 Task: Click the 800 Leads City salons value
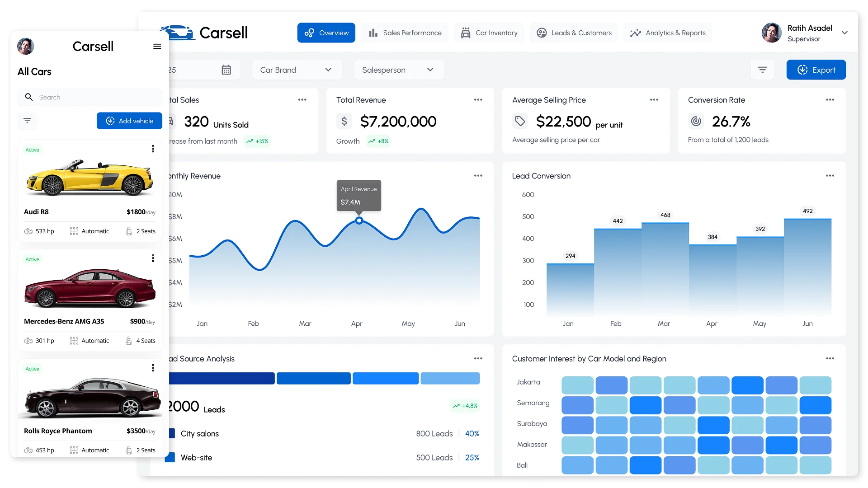pos(434,433)
